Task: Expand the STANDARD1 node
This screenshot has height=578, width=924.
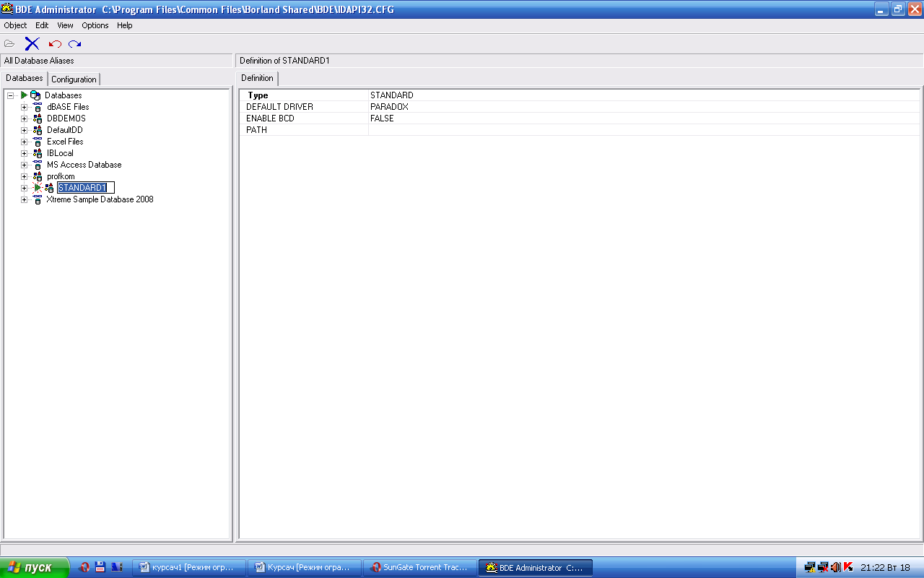Action: 24,188
